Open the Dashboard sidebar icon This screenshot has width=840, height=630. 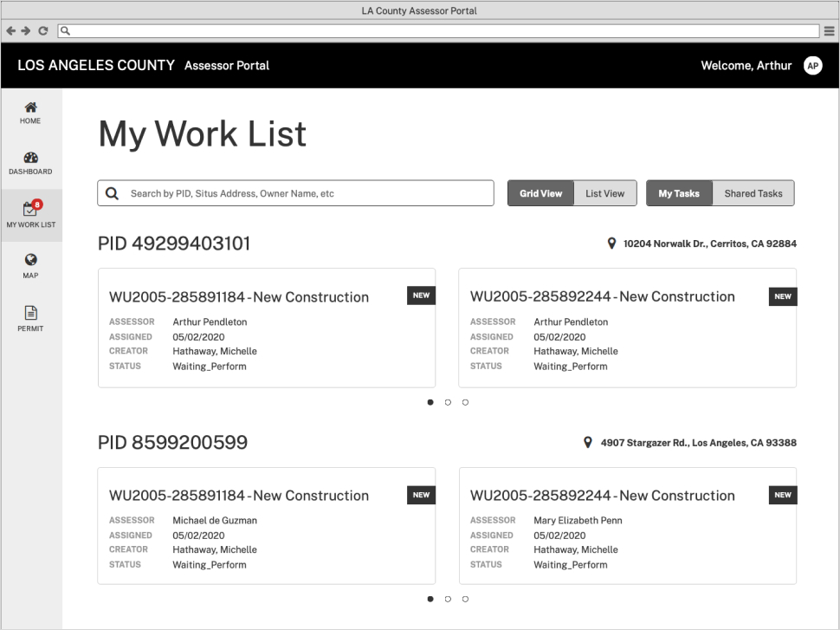(30, 163)
